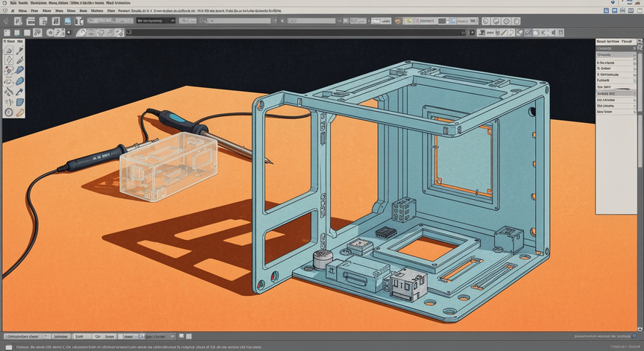The width and height of the screenshot is (644, 351).
Task: Click the blue document icon in the top toolbar
Action: [68, 21]
